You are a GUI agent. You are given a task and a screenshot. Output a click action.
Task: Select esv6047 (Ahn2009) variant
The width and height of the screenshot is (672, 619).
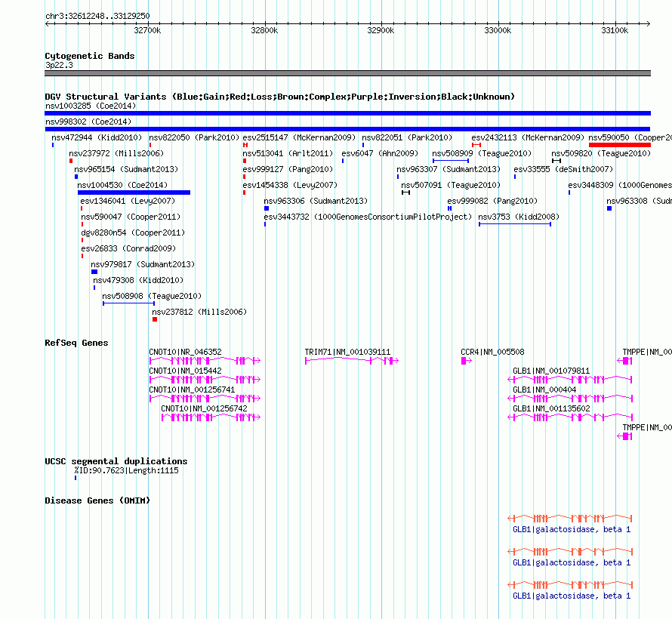[380, 153]
